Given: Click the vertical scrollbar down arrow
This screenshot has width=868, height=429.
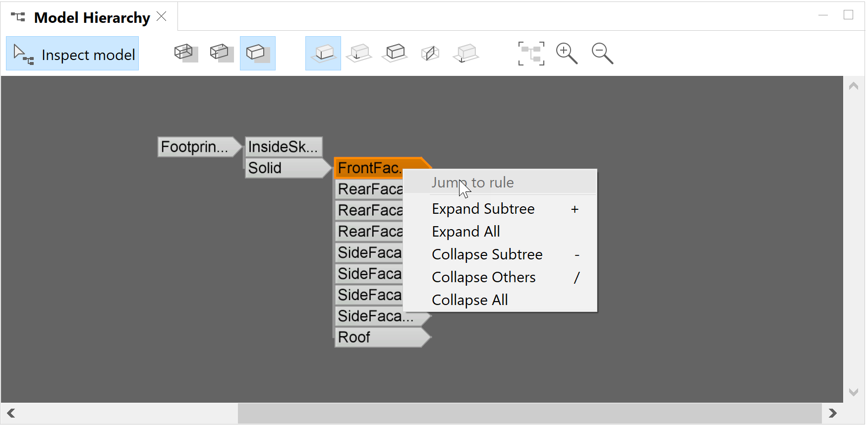Looking at the screenshot, I should click(853, 392).
